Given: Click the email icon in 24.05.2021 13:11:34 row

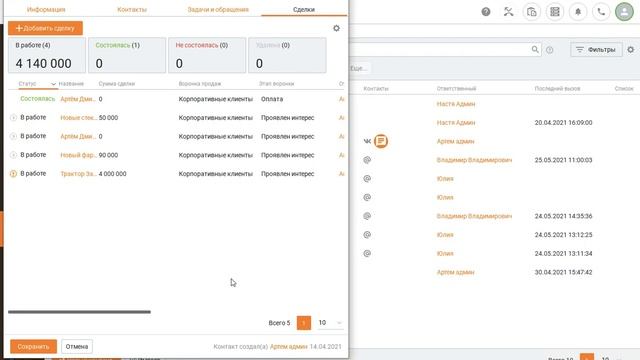Looking at the screenshot, I should 367,253.
